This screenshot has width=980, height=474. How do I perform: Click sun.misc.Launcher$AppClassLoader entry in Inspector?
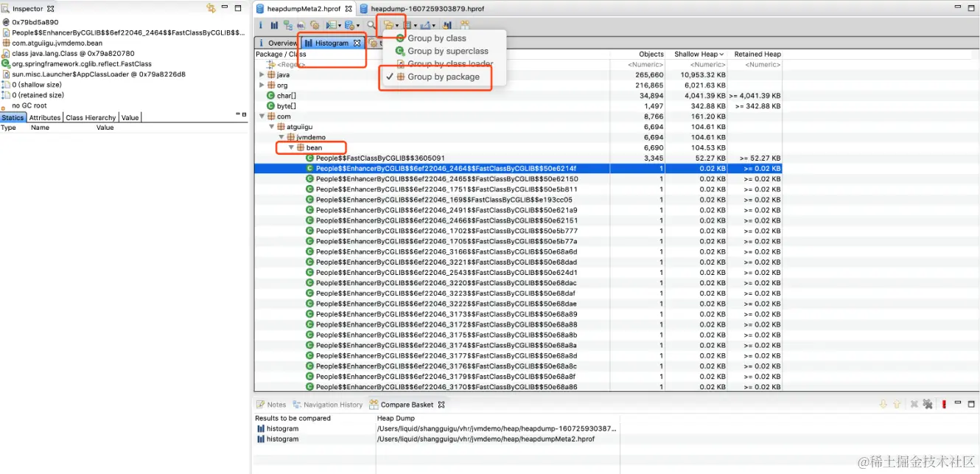[94, 74]
